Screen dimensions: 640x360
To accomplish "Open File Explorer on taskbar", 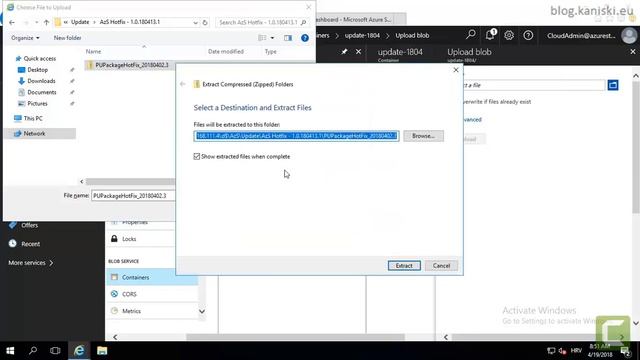I will [x=102, y=351].
